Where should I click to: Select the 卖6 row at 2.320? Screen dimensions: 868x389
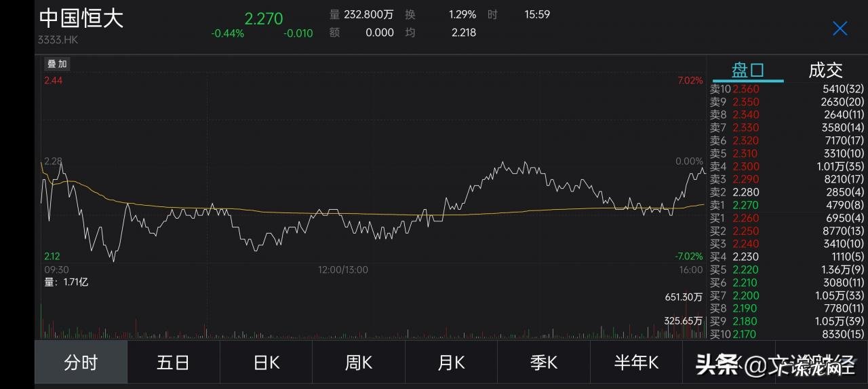[x=787, y=141]
